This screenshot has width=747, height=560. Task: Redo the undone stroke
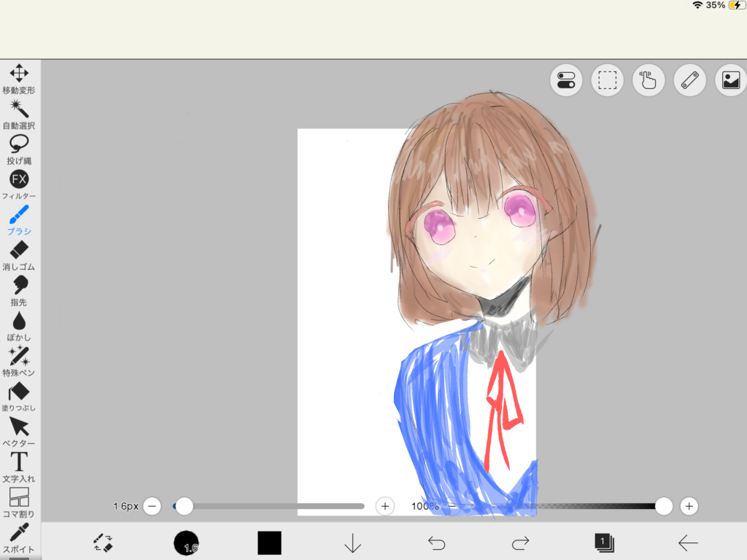click(519, 542)
